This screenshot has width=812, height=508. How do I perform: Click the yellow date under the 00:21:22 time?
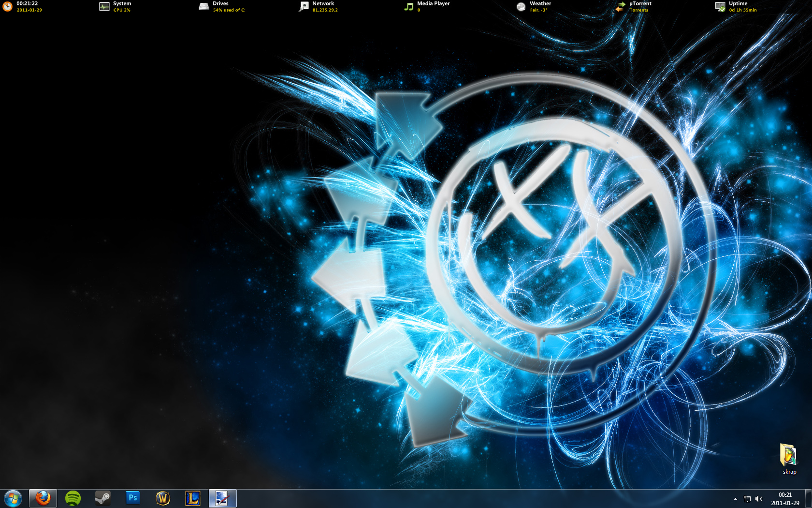29,10
